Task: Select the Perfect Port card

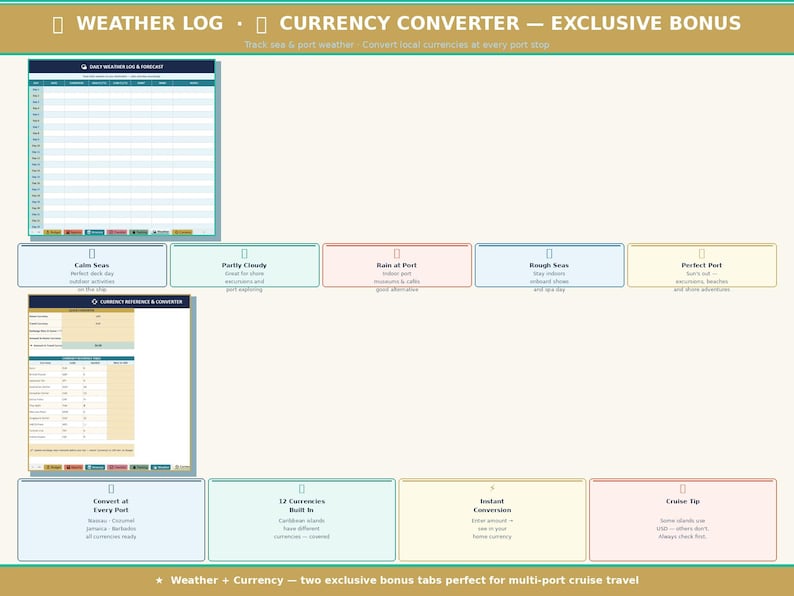Action: tap(702, 265)
